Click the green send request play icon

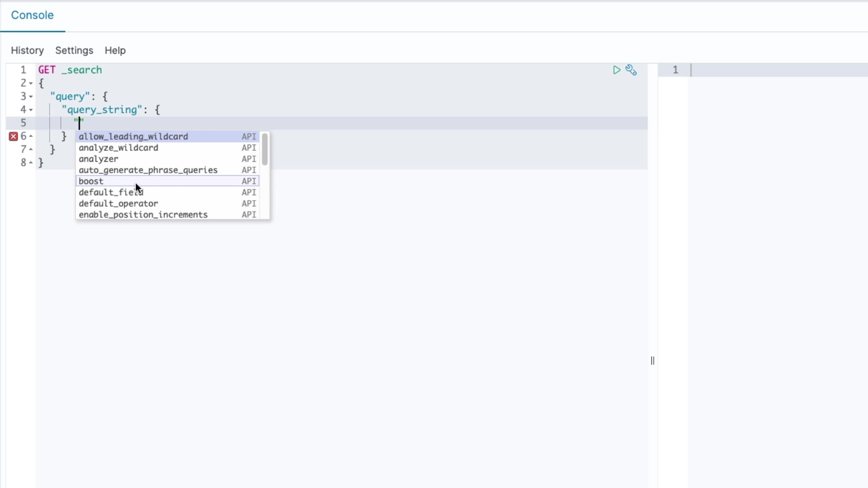(x=616, y=70)
